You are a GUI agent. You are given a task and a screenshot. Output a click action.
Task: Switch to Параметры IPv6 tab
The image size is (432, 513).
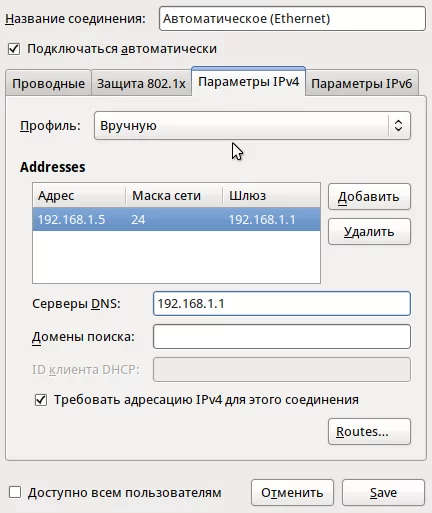[362, 83]
